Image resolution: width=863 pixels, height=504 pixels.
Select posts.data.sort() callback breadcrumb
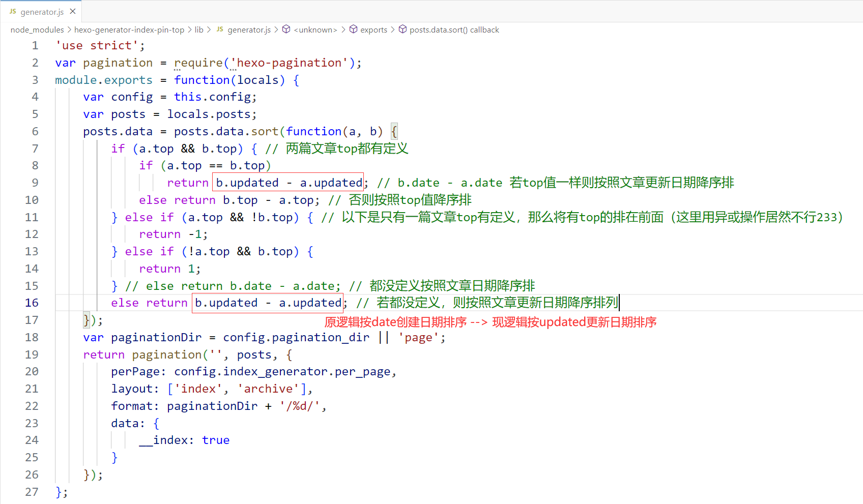[x=454, y=30]
